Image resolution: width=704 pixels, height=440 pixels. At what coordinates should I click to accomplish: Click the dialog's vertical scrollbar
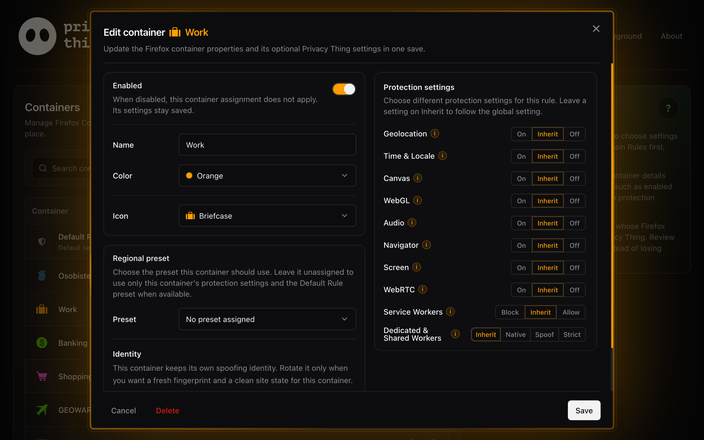click(612, 205)
